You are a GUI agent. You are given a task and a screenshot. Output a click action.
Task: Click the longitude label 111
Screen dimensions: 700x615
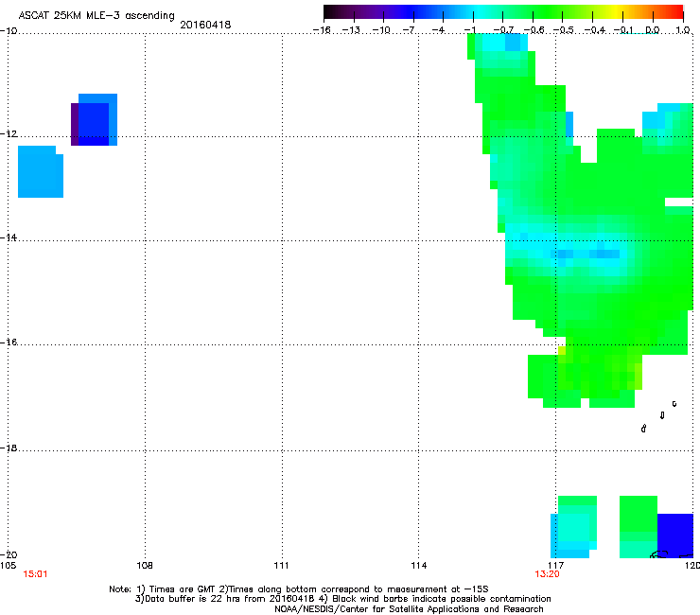(281, 566)
